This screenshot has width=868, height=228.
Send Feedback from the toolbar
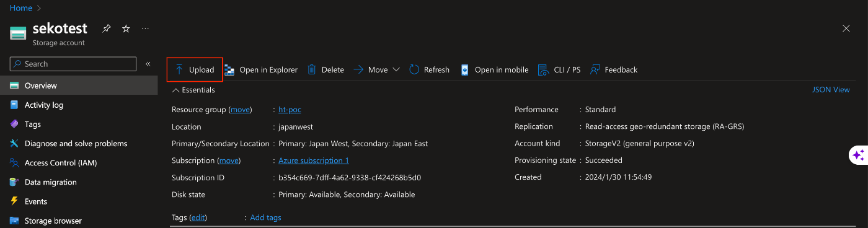tap(614, 69)
